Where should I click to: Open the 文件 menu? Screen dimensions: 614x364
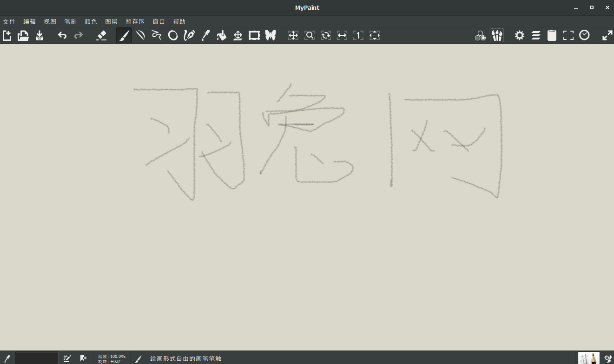[x=9, y=22]
